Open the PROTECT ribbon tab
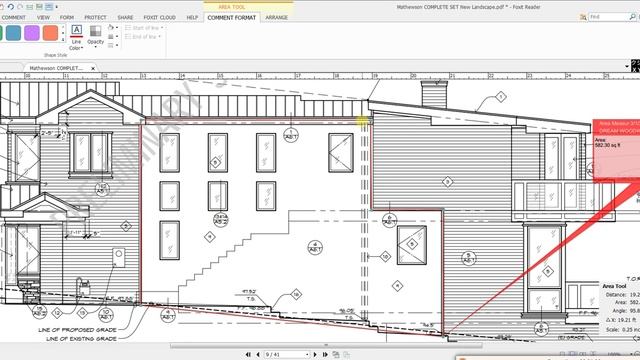The image size is (640, 360). click(95, 18)
